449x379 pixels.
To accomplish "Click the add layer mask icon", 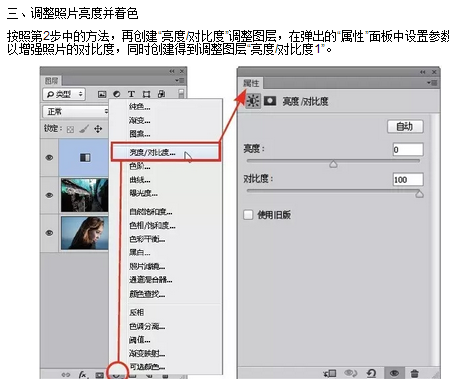I will point(99,375).
